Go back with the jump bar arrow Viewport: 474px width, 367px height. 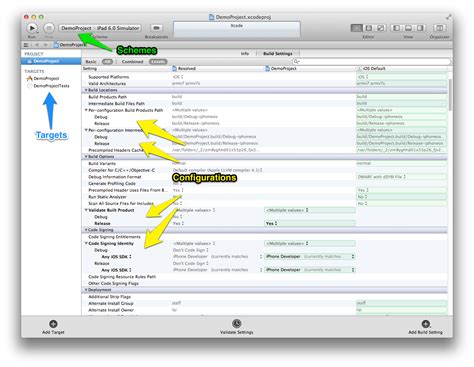coord(36,45)
